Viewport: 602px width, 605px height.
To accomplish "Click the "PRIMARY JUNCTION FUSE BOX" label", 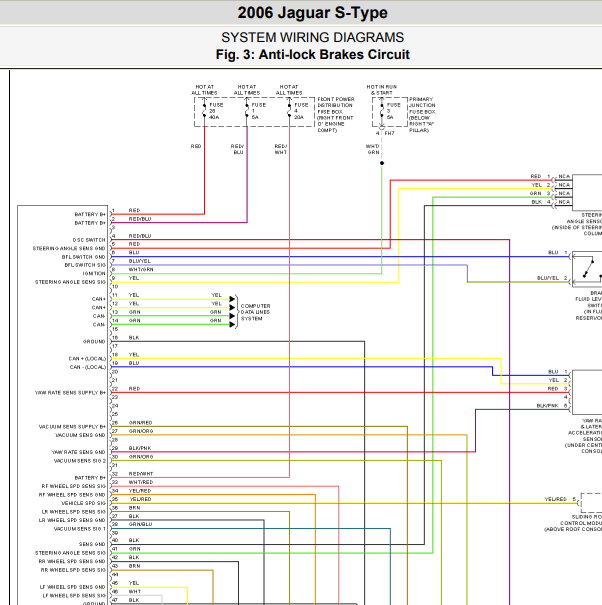I will coord(422,115).
